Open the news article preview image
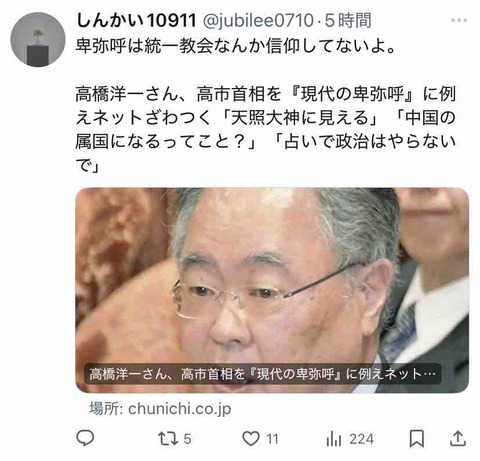Screen dimensions: 480x461 (x=272, y=290)
